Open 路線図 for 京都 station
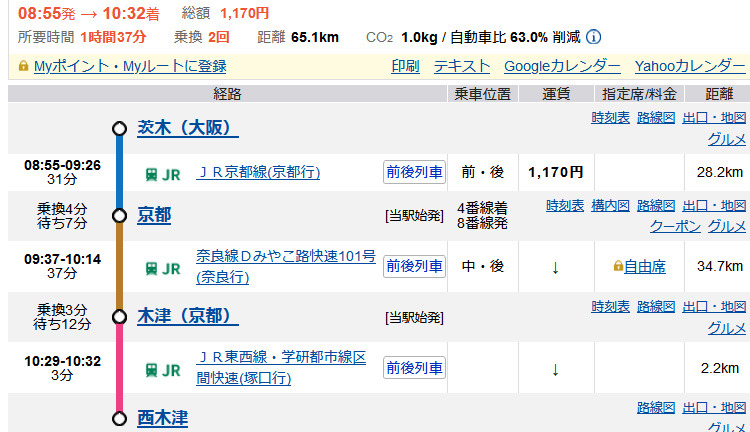Image resolution: width=750 pixels, height=432 pixels. click(x=656, y=206)
